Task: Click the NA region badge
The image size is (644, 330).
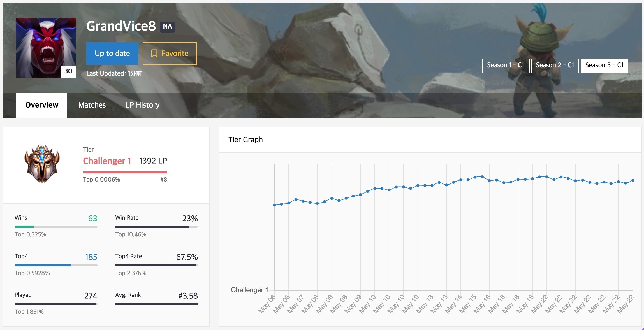Action: (x=168, y=27)
